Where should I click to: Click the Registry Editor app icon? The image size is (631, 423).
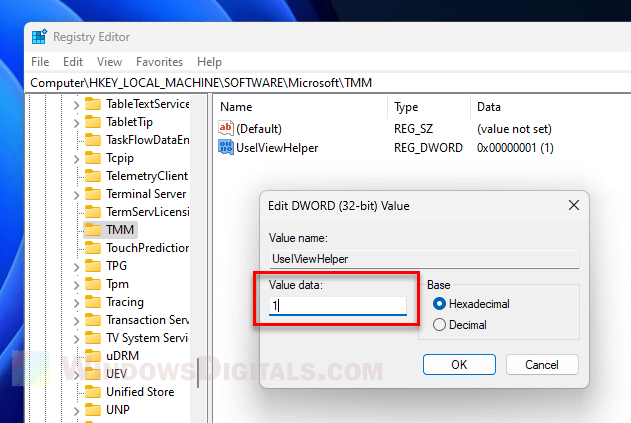39,36
